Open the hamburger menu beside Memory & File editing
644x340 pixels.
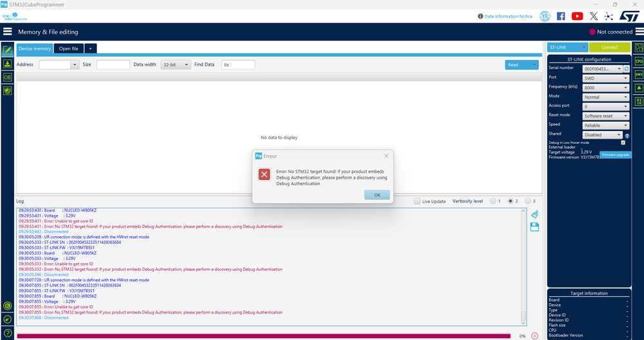(7, 32)
